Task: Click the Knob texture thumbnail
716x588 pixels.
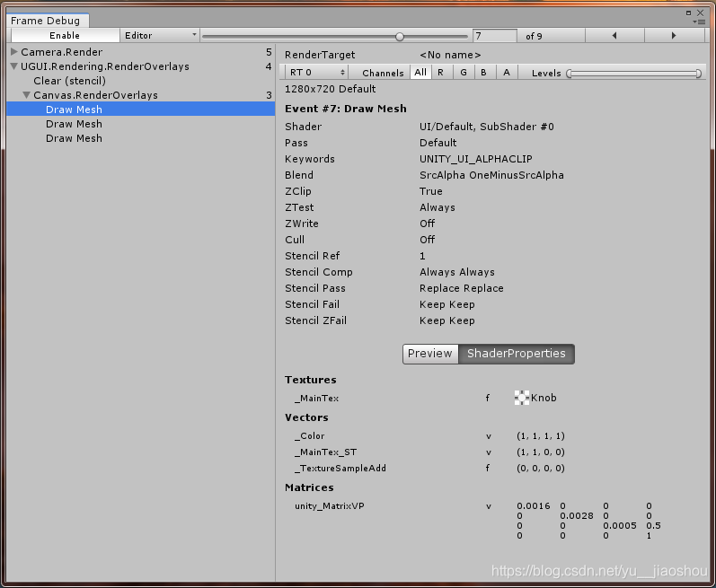Action: (x=522, y=398)
